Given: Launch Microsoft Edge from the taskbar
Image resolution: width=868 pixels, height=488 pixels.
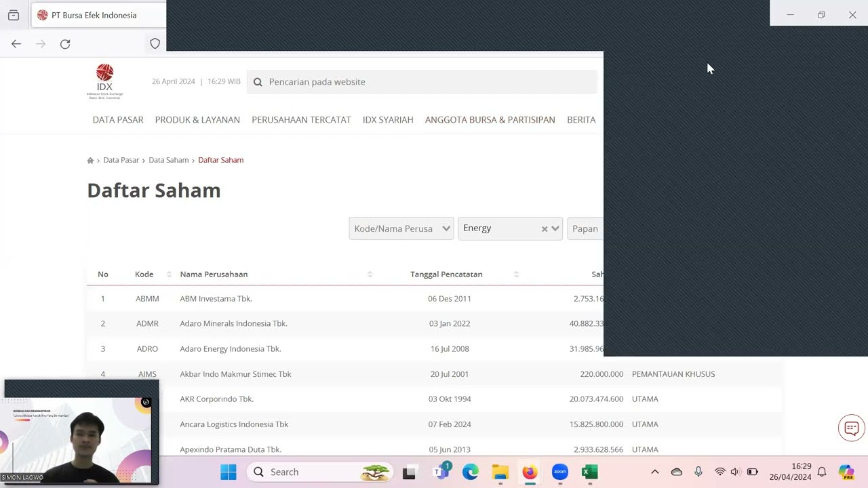Looking at the screenshot, I should pyautogui.click(x=471, y=472).
